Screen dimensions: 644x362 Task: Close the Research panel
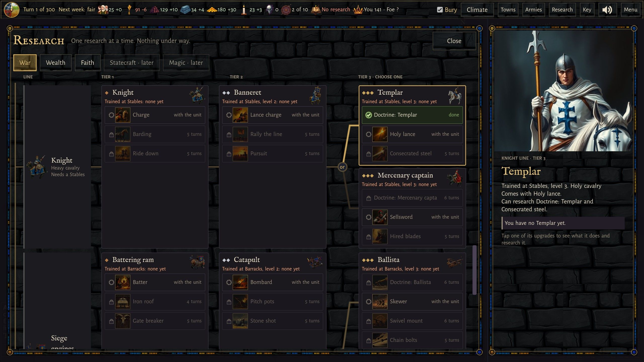(x=454, y=41)
